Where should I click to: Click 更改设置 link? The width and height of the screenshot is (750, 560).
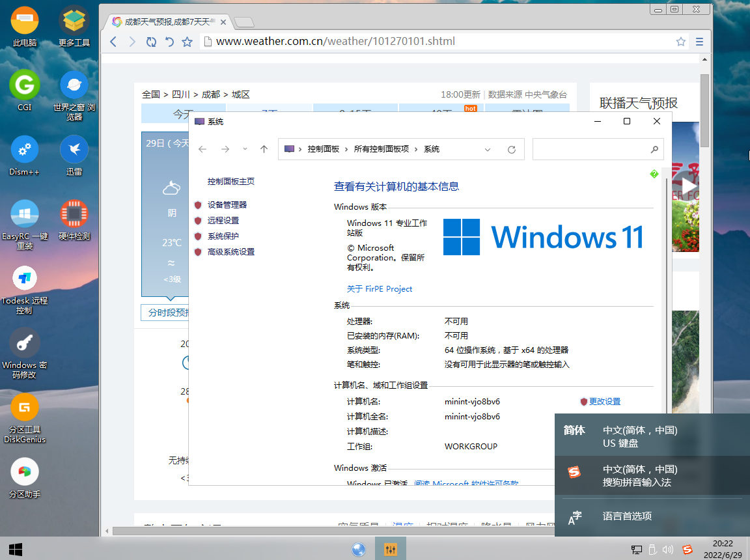604,402
